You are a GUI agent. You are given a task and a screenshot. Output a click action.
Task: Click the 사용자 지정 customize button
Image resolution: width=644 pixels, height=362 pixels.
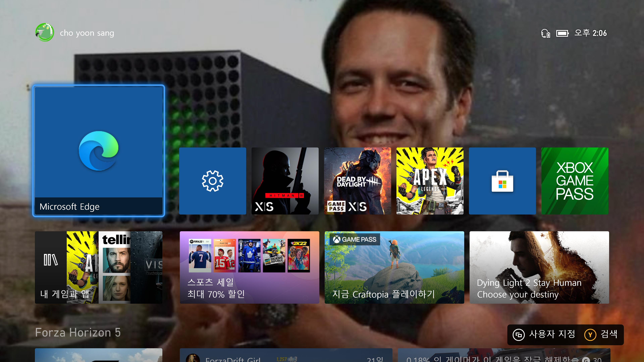coord(544,335)
